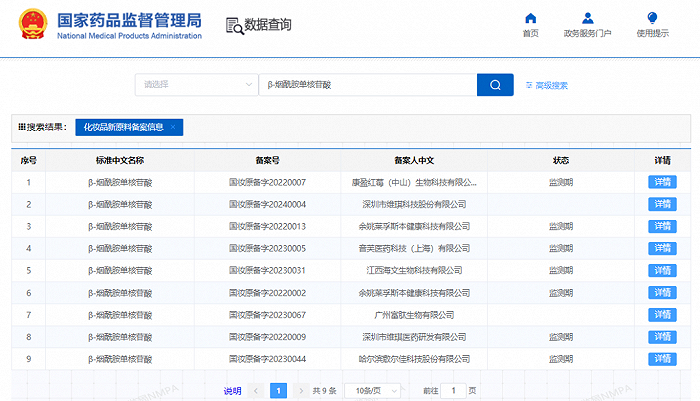Click 详情 button for 哈尔滨敷尔佳科技股份有限公司

(662, 359)
